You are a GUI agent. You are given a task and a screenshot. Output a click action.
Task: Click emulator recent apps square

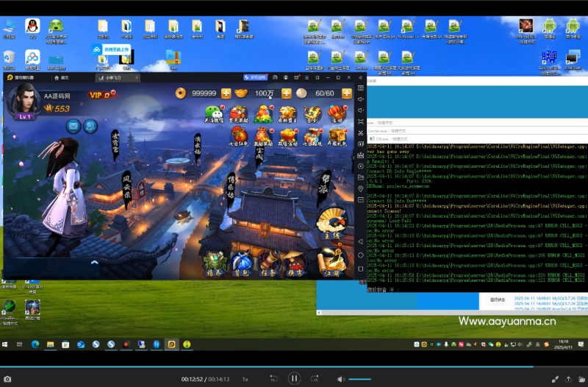[x=361, y=269]
